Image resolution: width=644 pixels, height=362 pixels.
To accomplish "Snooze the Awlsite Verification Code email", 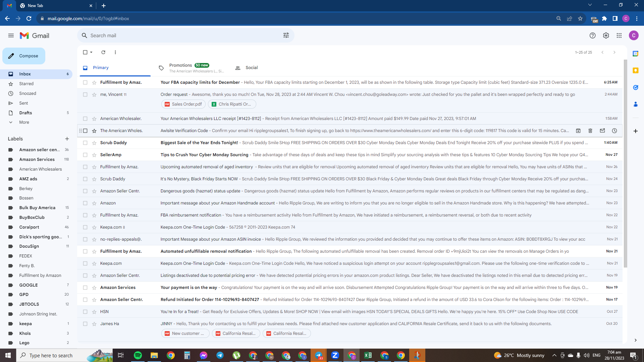I will [614, 131].
